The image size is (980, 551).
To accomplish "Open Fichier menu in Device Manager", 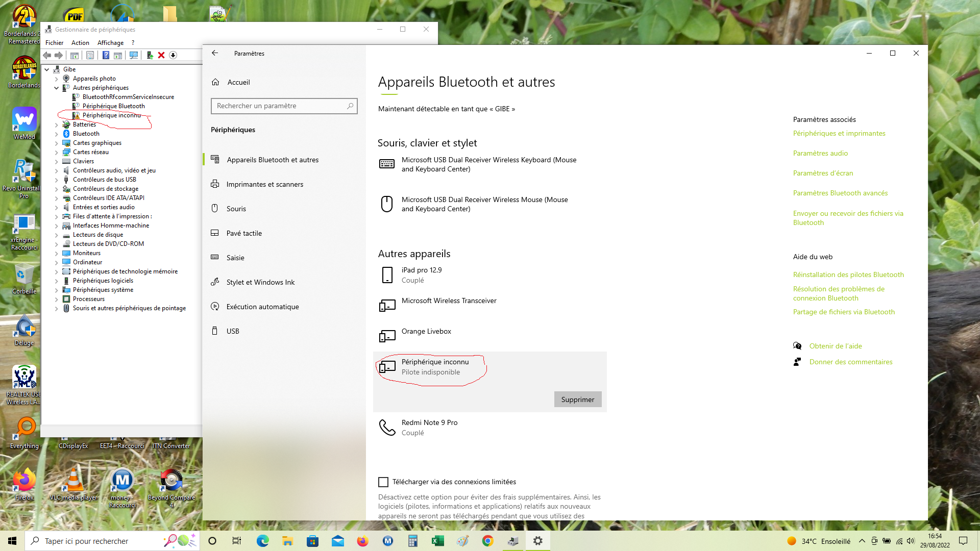I will pyautogui.click(x=54, y=43).
